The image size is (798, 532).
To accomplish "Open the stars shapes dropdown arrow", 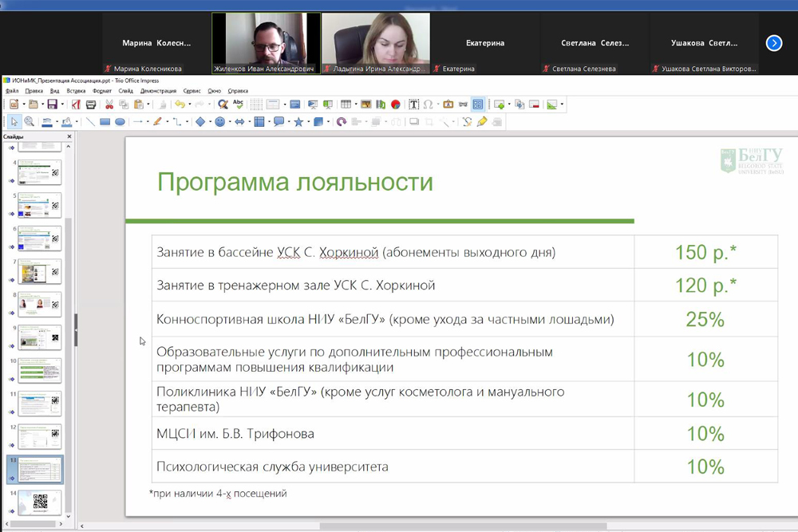I will [x=307, y=122].
